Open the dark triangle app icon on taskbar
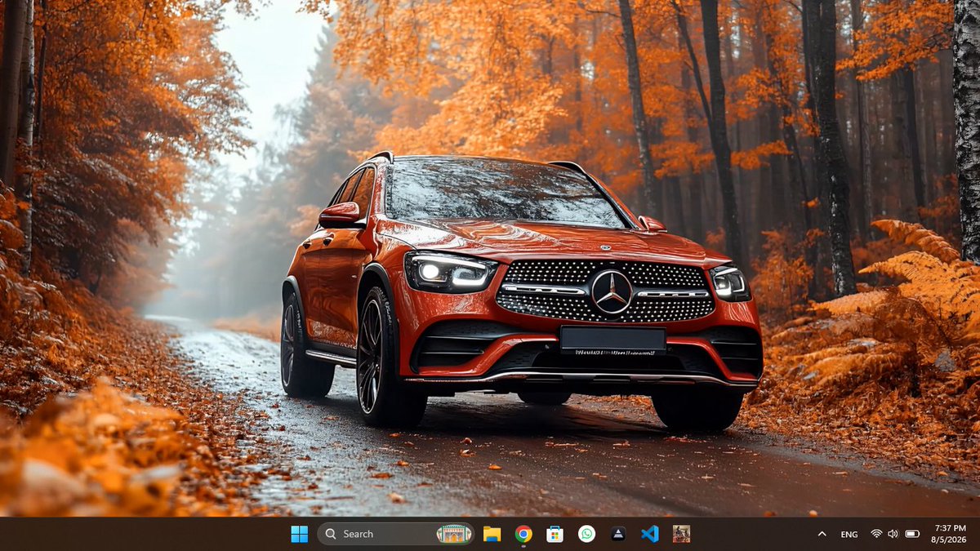Viewport: 980px width, 551px height. [x=618, y=534]
